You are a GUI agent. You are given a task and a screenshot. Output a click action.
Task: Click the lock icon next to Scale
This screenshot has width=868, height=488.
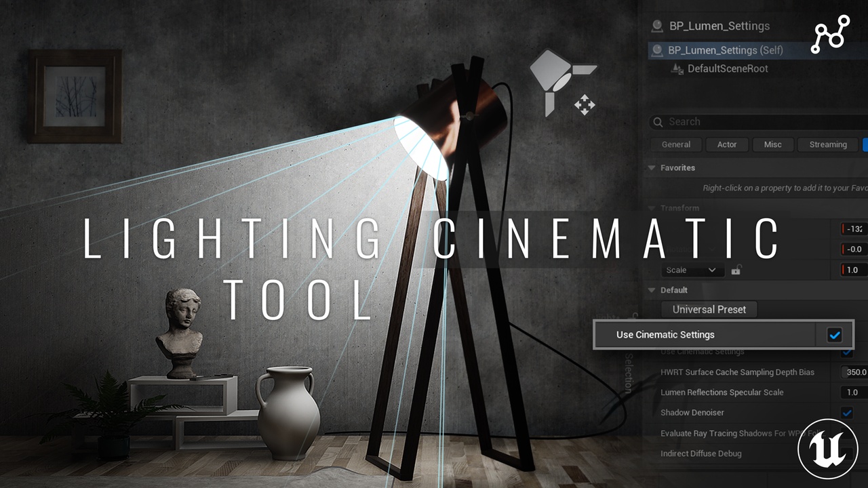click(736, 270)
